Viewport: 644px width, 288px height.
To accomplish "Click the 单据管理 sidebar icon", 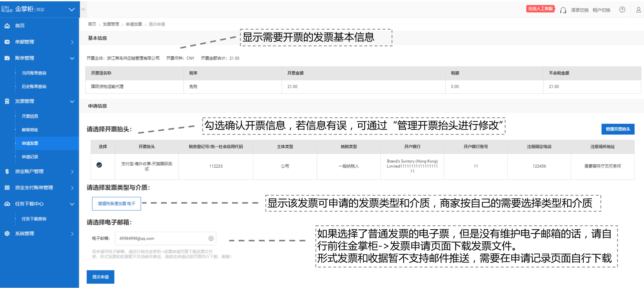I will click(7, 42).
